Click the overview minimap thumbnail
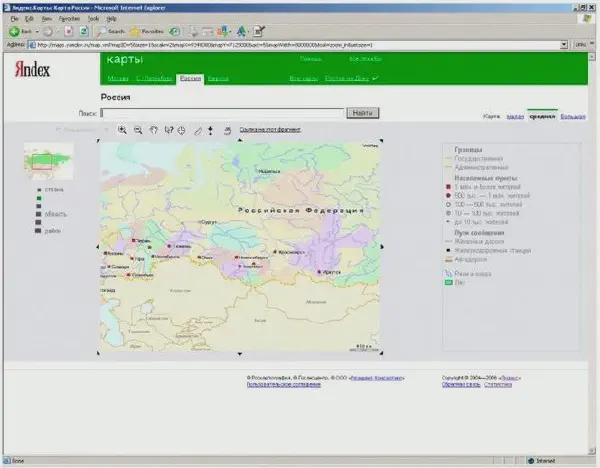This screenshot has height=468, width=600. click(50, 160)
